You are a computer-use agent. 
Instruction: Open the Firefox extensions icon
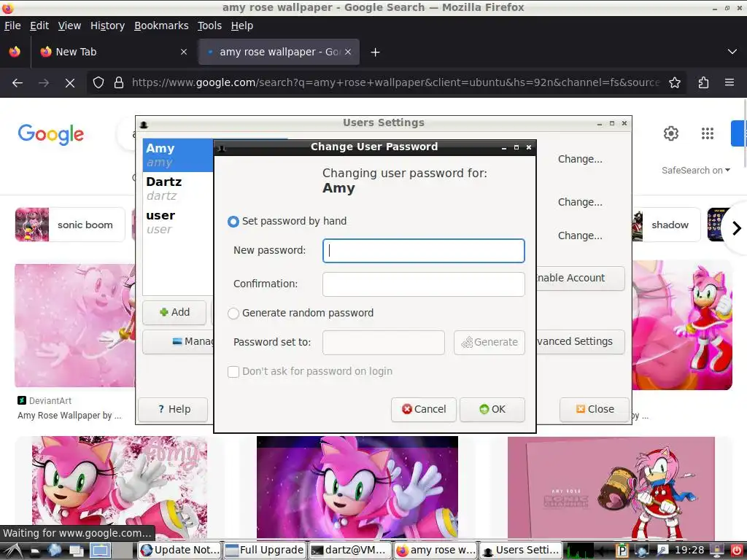click(x=704, y=83)
